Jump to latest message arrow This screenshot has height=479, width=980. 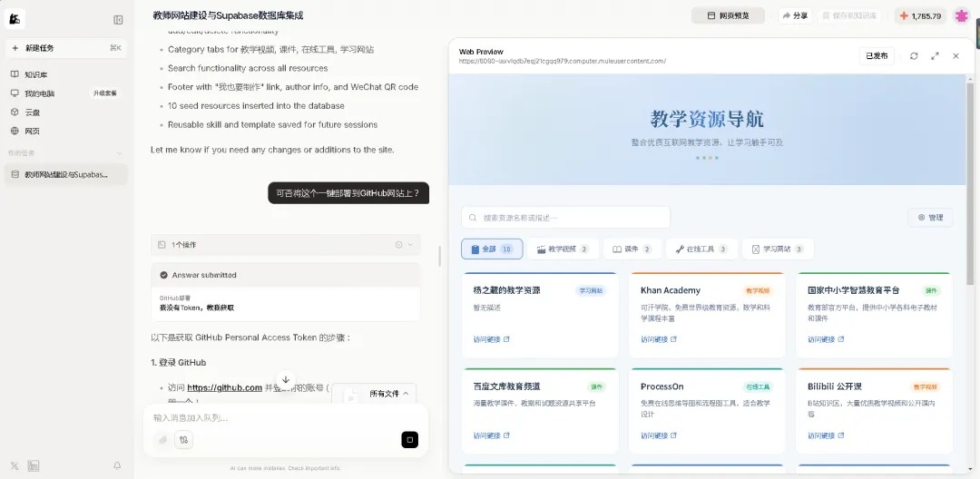click(x=286, y=379)
